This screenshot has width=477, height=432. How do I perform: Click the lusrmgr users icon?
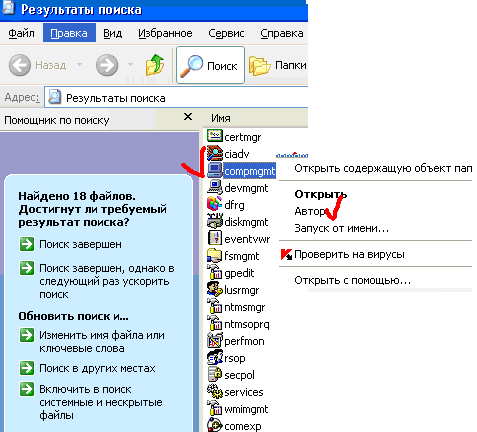coord(215,289)
